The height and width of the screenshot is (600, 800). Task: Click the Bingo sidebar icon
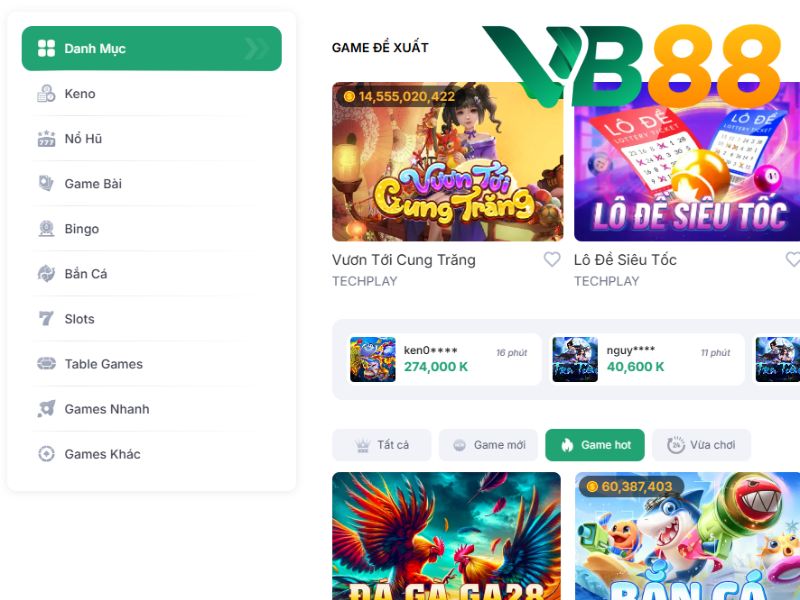(x=46, y=229)
